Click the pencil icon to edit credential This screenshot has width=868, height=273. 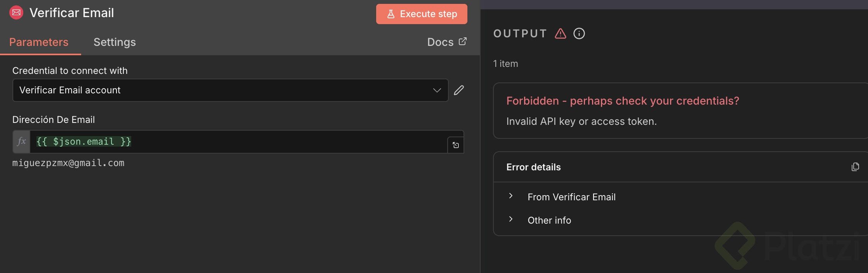click(x=459, y=90)
